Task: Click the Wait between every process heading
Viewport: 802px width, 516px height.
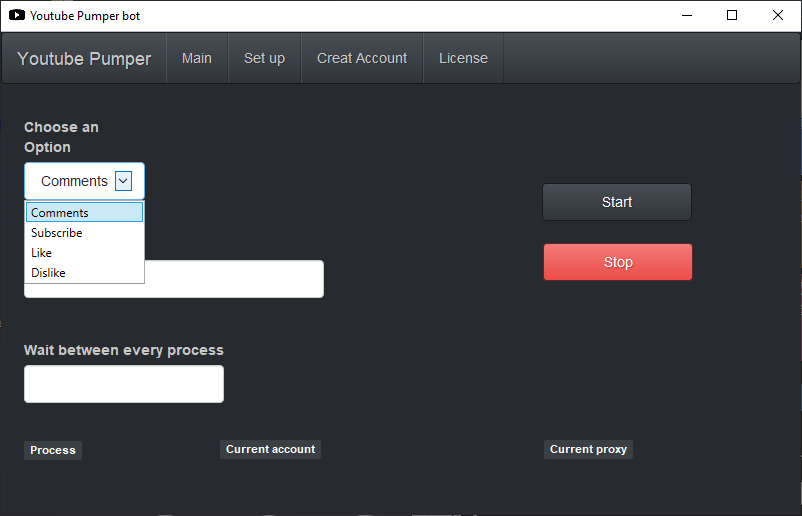Action: point(124,350)
